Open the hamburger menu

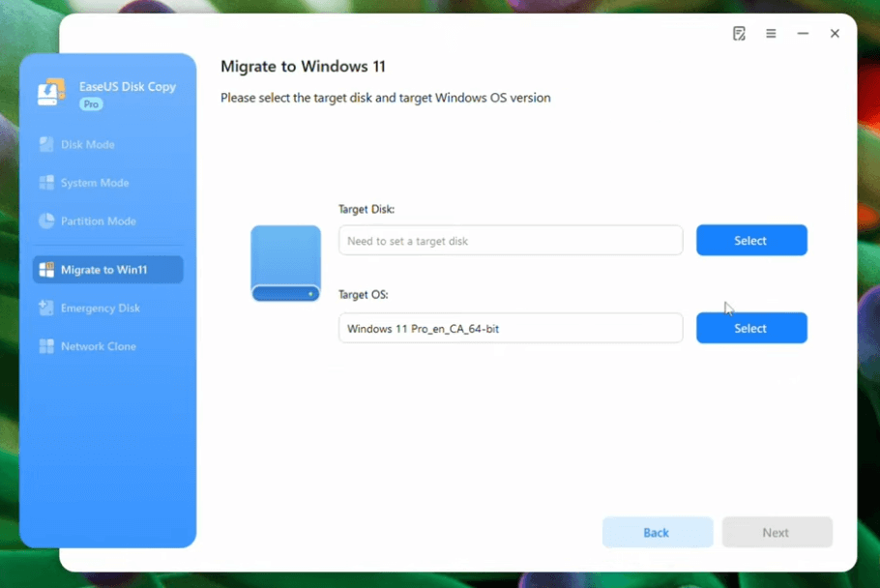coord(771,33)
